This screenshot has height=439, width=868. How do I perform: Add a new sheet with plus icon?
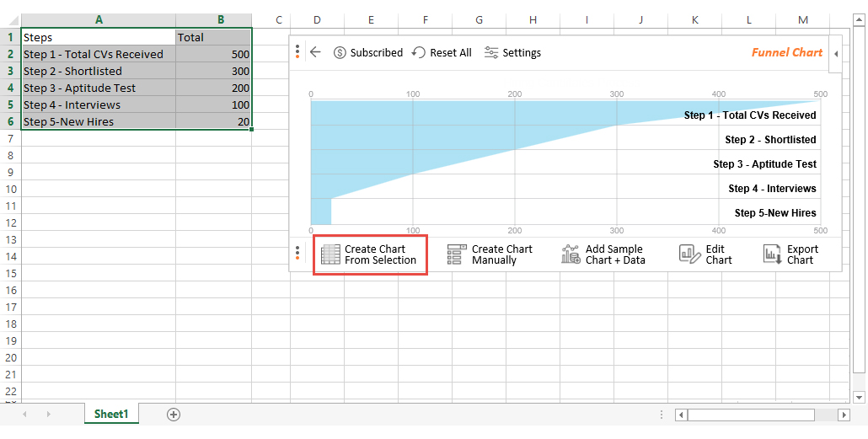[x=174, y=414]
